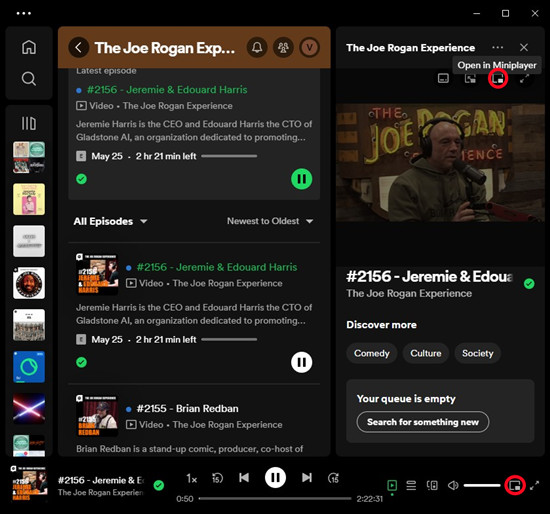Open the Queue icon in player bar
Image resolution: width=550 pixels, height=514 pixels.
tap(411, 486)
